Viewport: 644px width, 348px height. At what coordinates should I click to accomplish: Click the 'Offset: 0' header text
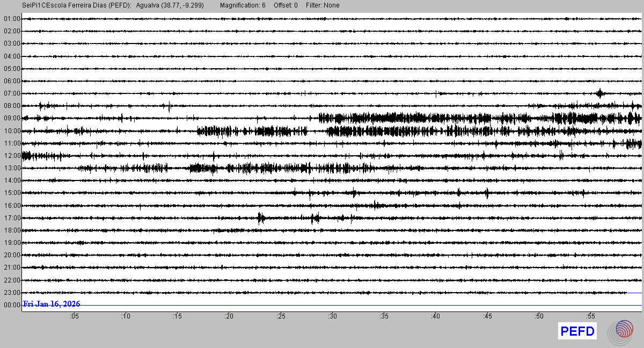[x=286, y=5]
